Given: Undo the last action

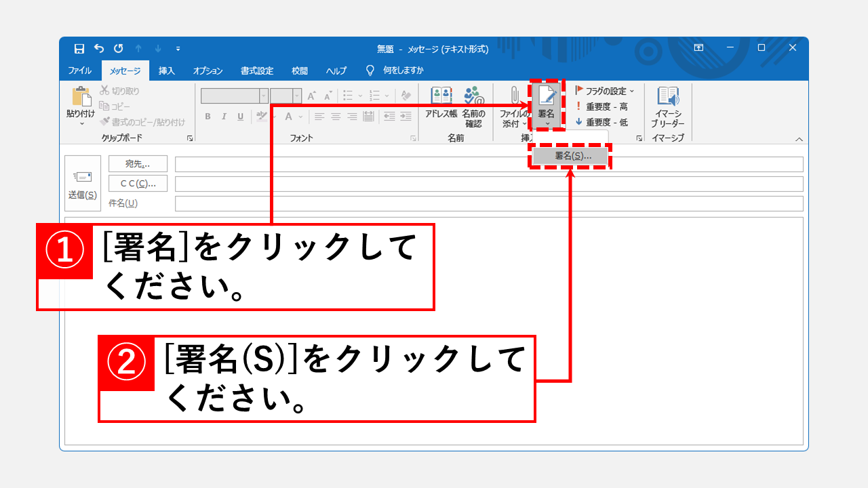Looking at the screenshot, I should pyautogui.click(x=99, y=48).
